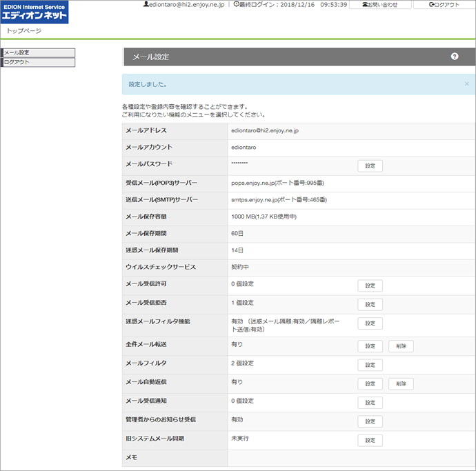The image size is (476, 471).
Task: Click the ログアウト button in header
Action: (444, 5)
